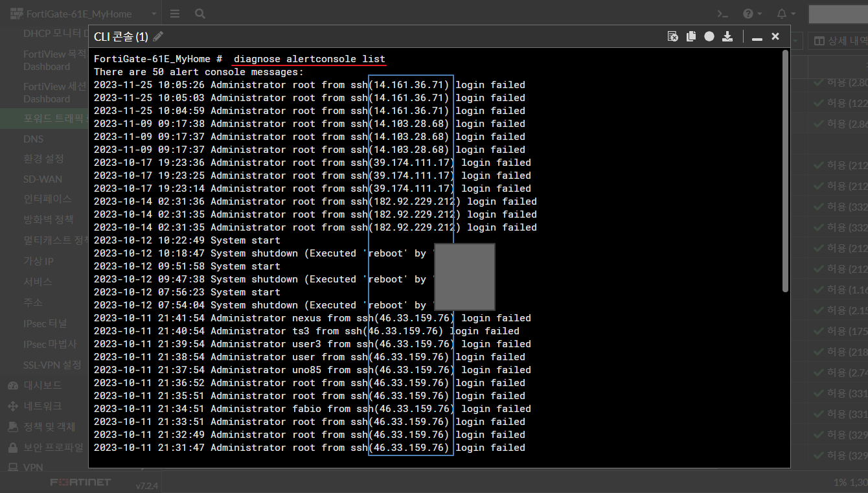Click the 보안 프로파일 lock icon

click(x=12, y=448)
